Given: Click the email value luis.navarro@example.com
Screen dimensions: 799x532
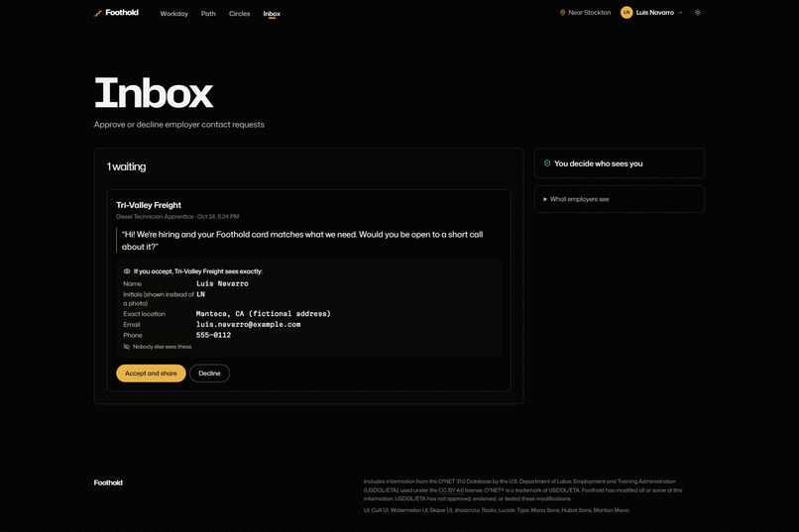Looking at the screenshot, I should tap(248, 324).
